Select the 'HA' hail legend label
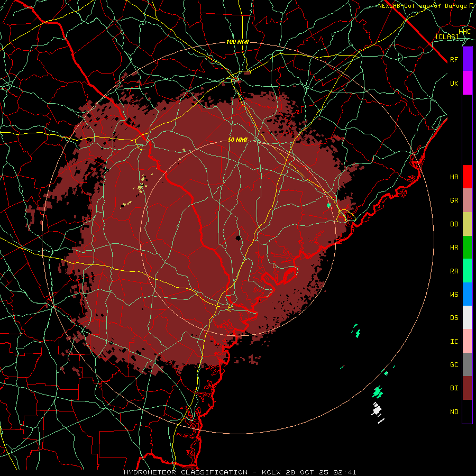The height and width of the screenshot is (476, 476). [454, 177]
